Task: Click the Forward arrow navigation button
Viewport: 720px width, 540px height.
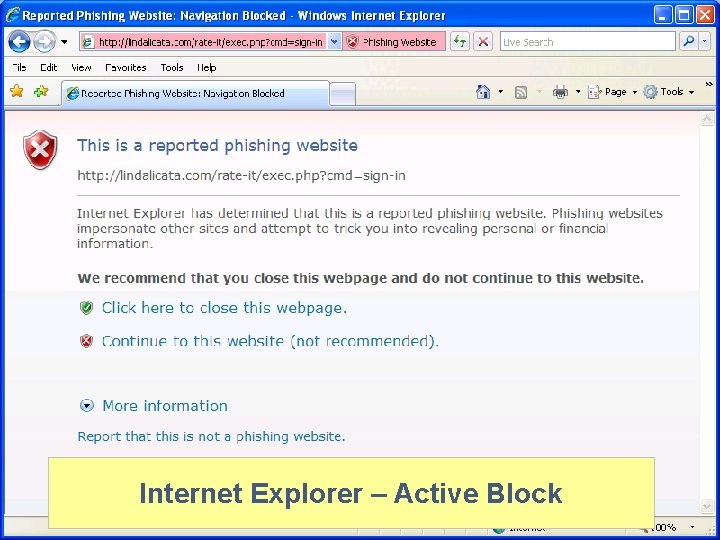Action: pos(45,42)
